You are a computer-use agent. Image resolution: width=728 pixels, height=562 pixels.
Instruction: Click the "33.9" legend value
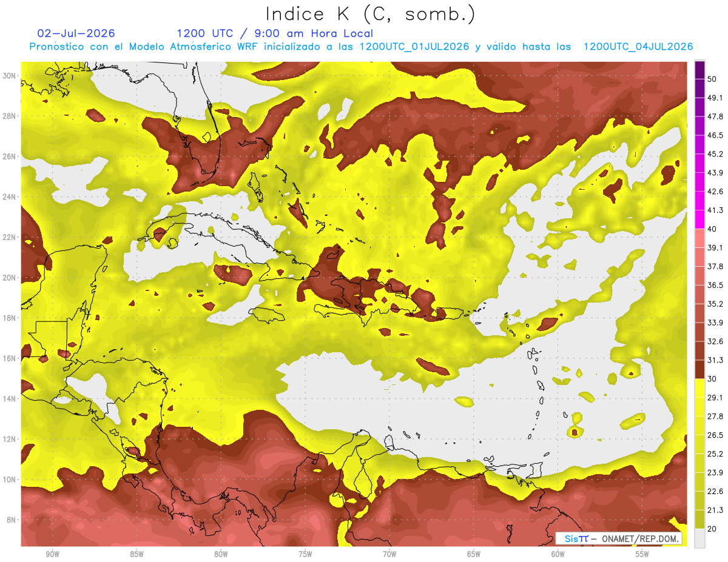click(715, 323)
